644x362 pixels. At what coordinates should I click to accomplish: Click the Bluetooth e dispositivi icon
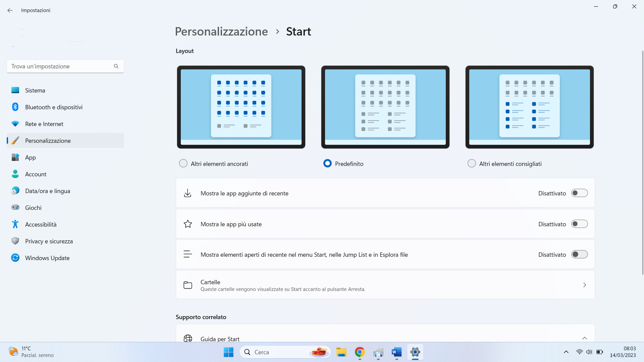pos(15,107)
